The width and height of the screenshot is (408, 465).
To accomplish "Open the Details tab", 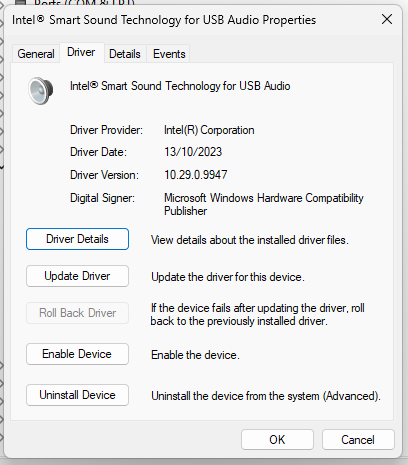I will pyautogui.click(x=125, y=54).
